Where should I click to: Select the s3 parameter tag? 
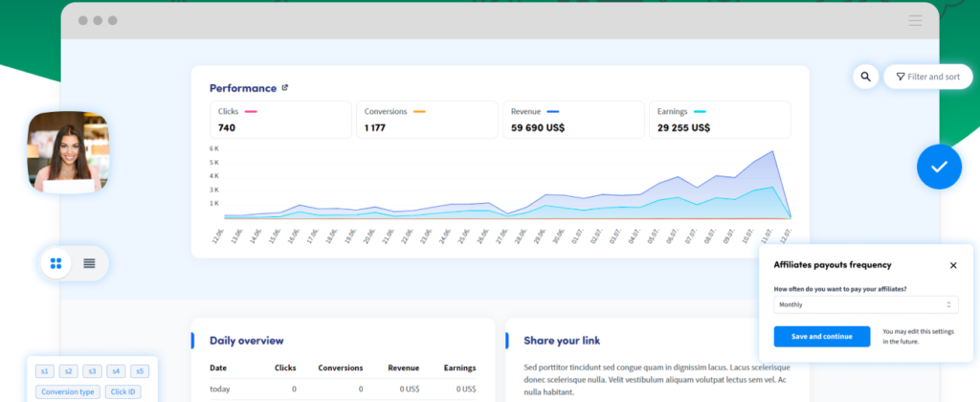[x=92, y=371]
